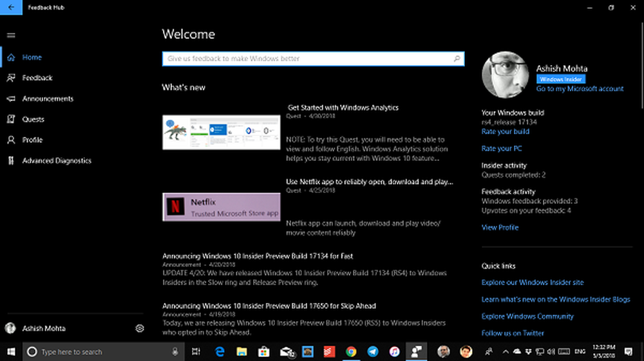The height and width of the screenshot is (361, 644).
Task: Click 'Go to my Microsoft account' link
Action: (580, 89)
